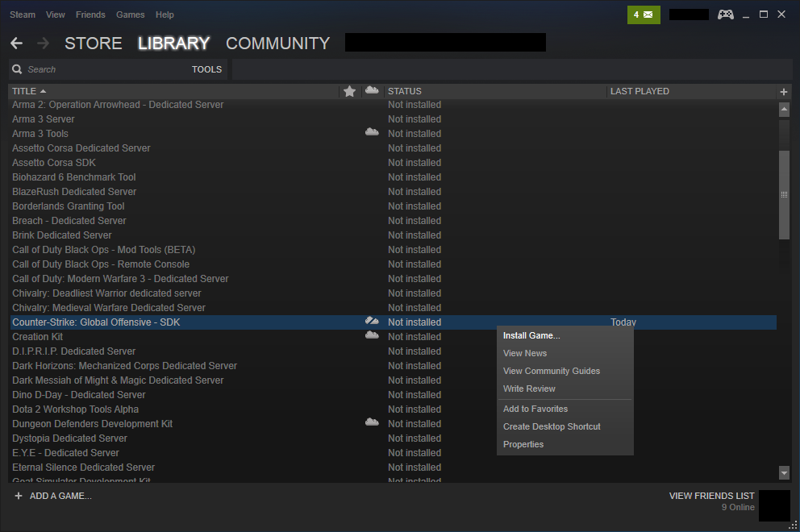This screenshot has height=532, width=800.
Task: Open the inbox with 4 notifications
Action: click(x=644, y=15)
